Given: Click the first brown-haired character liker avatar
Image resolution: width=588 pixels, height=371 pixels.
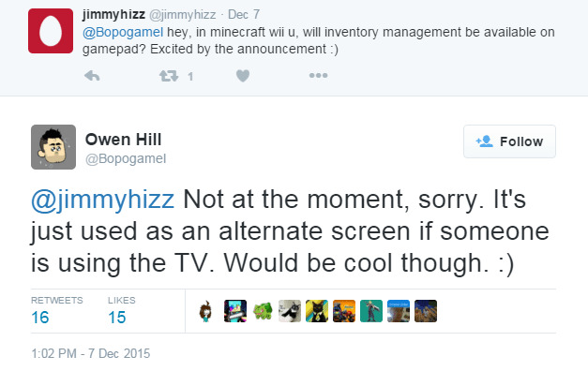Looking at the screenshot, I should tap(206, 311).
